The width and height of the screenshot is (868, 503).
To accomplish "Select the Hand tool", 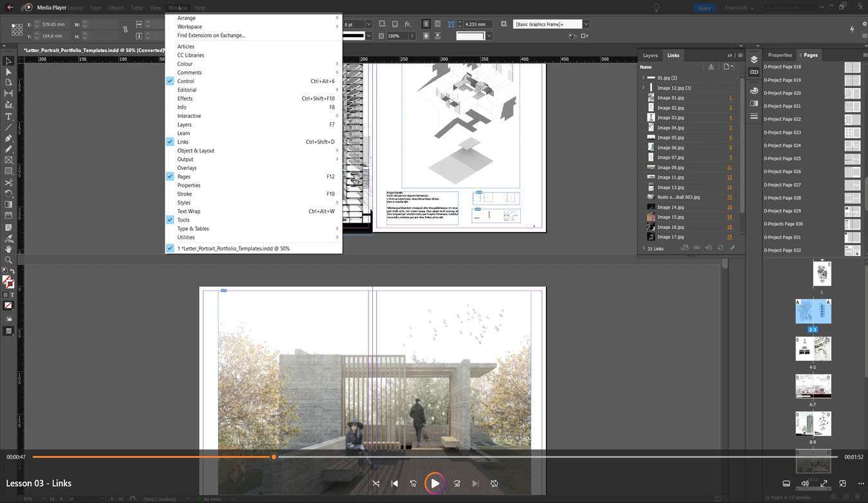I will (8, 249).
